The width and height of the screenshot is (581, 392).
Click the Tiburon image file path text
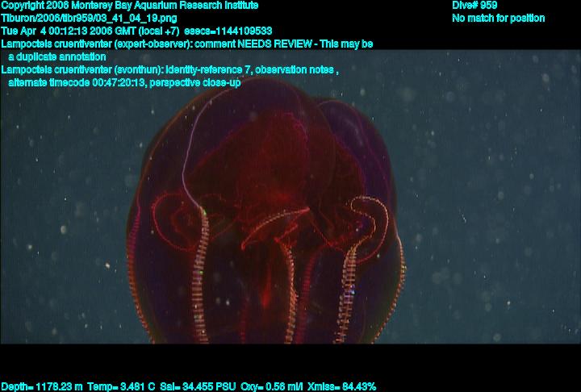click(x=90, y=18)
